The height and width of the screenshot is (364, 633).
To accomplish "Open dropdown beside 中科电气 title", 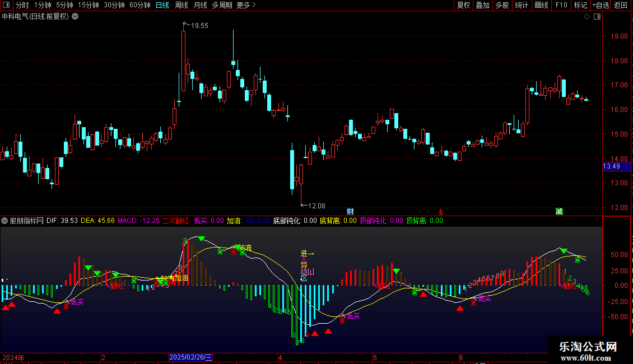I will point(75,17).
